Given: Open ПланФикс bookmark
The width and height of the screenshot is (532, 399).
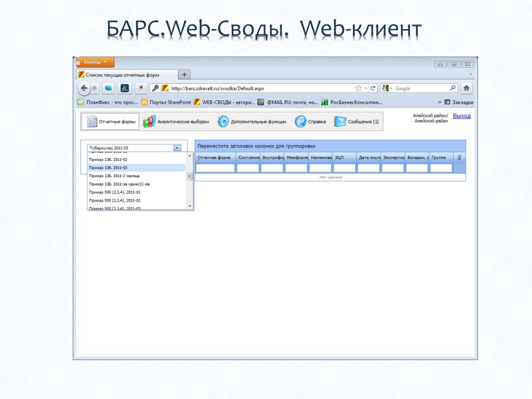Looking at the screenshot, I should click(x=108, y=102).
